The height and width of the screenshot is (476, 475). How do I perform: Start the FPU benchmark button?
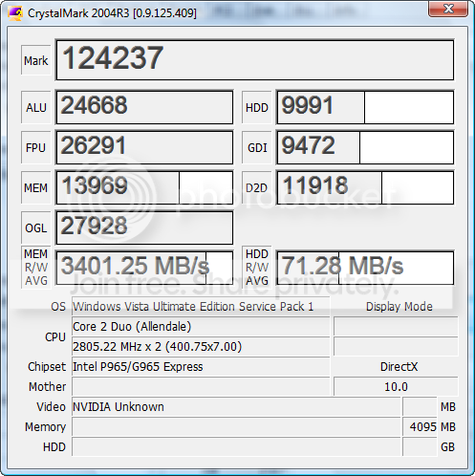(36, 147)
